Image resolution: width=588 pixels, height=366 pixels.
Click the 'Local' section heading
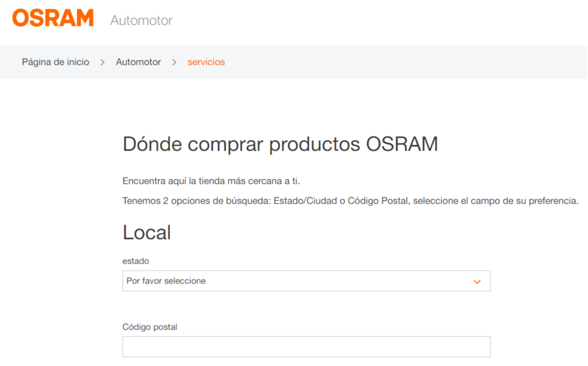coord(147,232)
